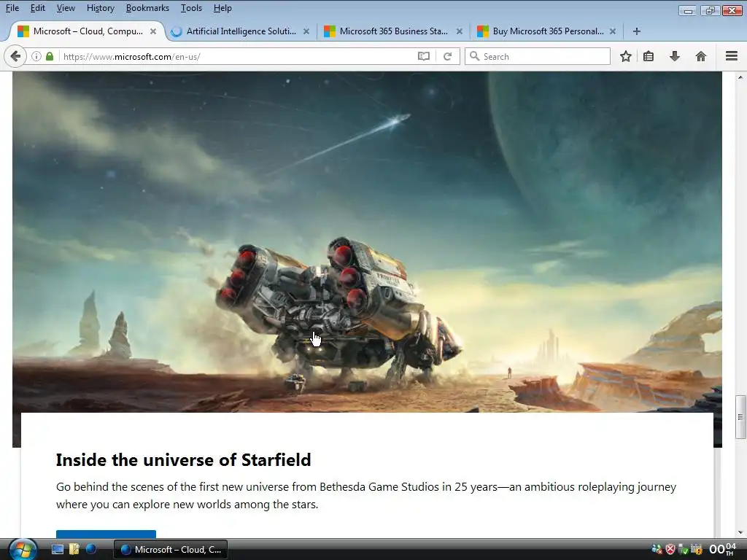Select the Microsoft – Cloud, Computers tab
The height and width of the screenshot is (560, 747).
click(88, 31)
